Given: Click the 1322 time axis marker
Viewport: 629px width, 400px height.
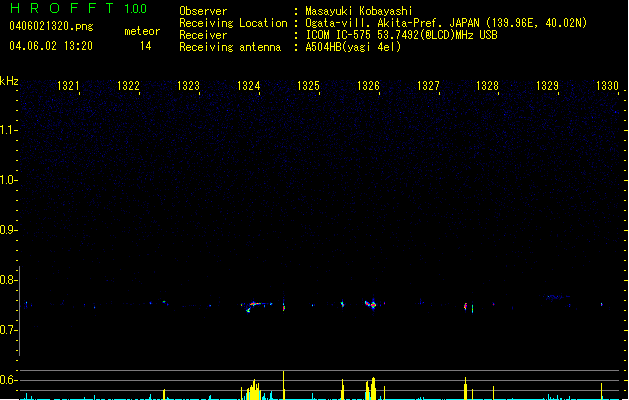Looking at the screenshot, I should tap(128, 86).
